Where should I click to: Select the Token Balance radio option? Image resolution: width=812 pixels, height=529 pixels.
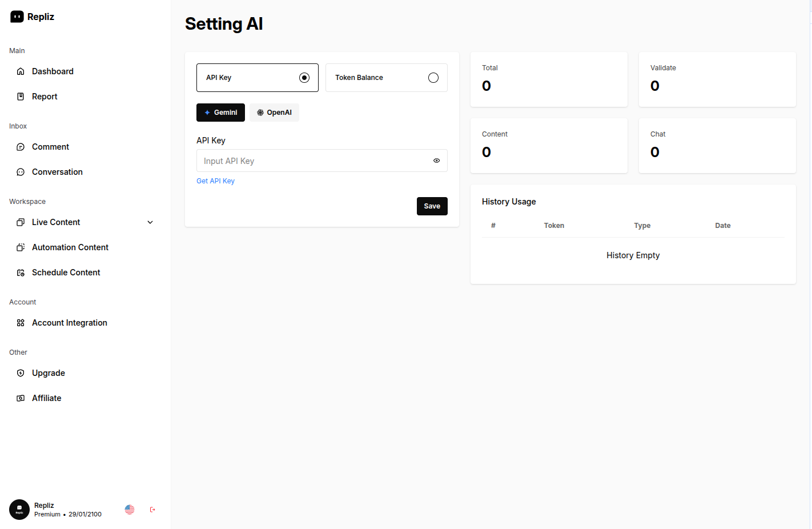pos(433,78)
